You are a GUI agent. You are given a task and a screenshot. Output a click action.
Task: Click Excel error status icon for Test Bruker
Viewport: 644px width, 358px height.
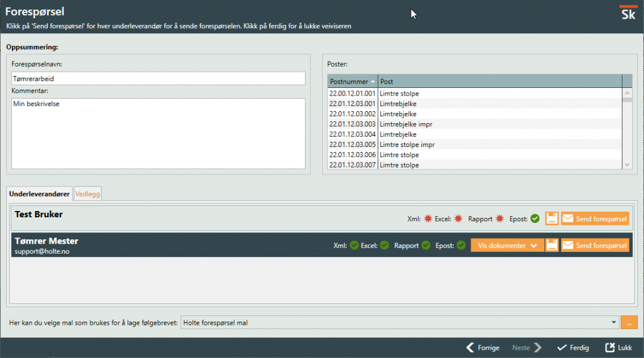458,219
